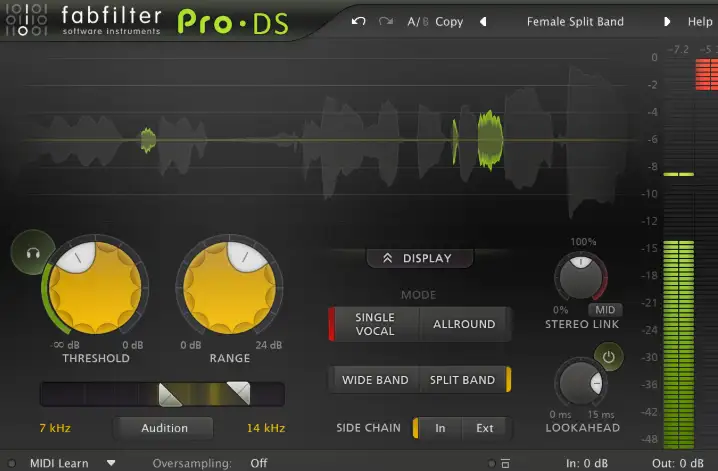
Task: Click the undo arrow icon
Action: (359, 21)
